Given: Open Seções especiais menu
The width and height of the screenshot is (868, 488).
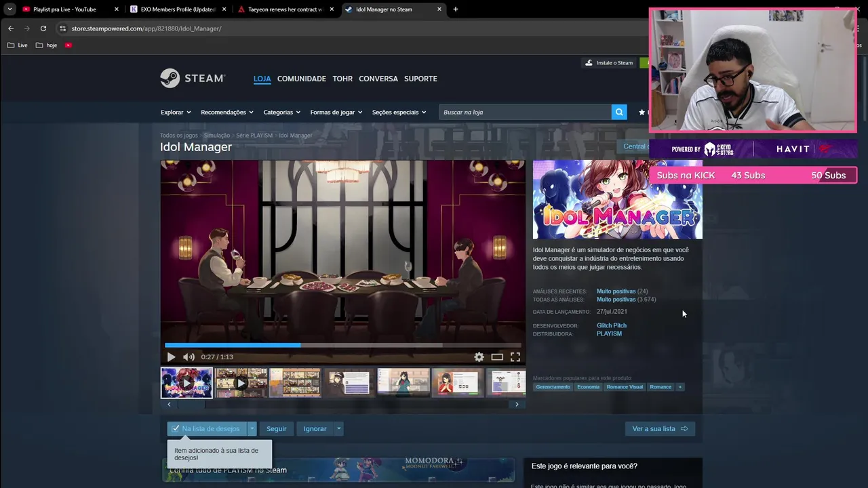Looking at the screenshot, I should pos(399,112).
